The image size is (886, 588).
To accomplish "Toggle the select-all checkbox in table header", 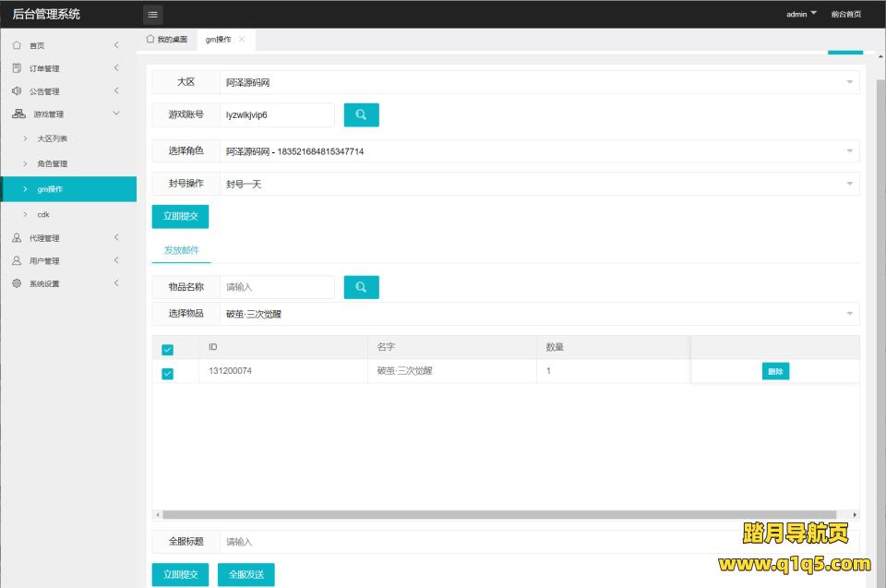I will point(167,349).
